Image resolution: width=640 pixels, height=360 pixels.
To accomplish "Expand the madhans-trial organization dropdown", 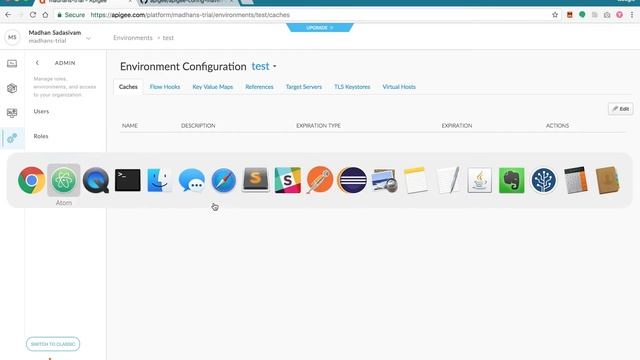I will pos(88,39).
